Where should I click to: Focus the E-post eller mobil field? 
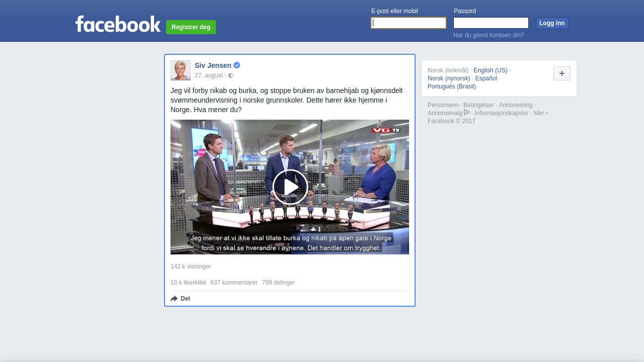409,23
